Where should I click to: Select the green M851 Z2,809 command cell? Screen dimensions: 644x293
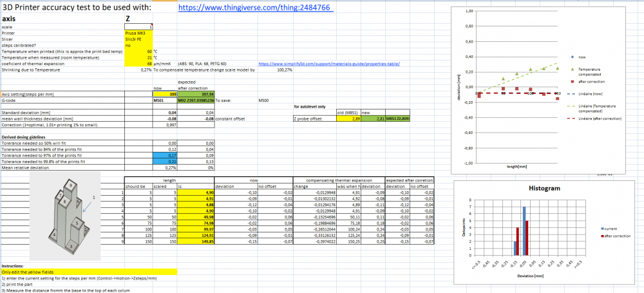397,118
